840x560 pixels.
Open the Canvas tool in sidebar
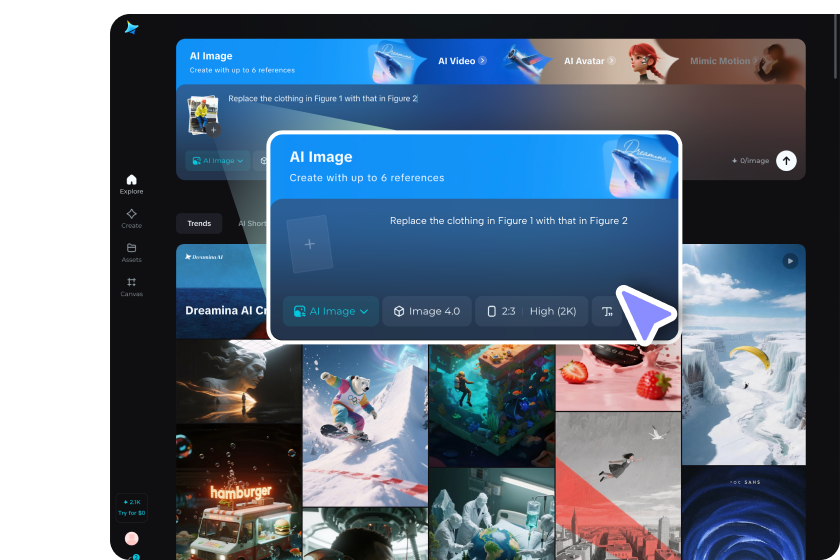pyautogui.click(x=131, y=285)
